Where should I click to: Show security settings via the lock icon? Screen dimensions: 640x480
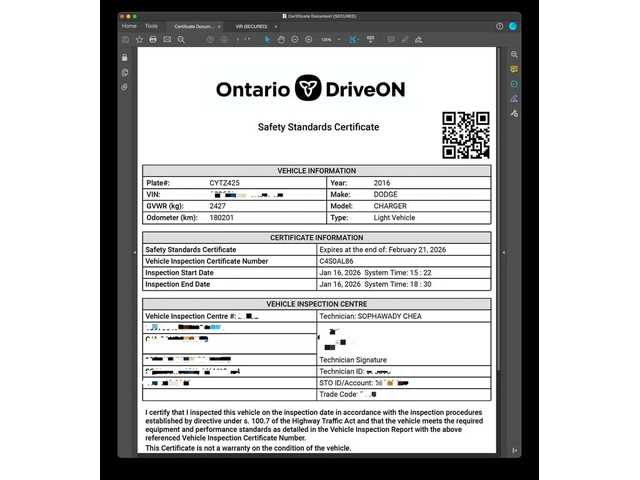pyautogui.click(x=125, y=57)
